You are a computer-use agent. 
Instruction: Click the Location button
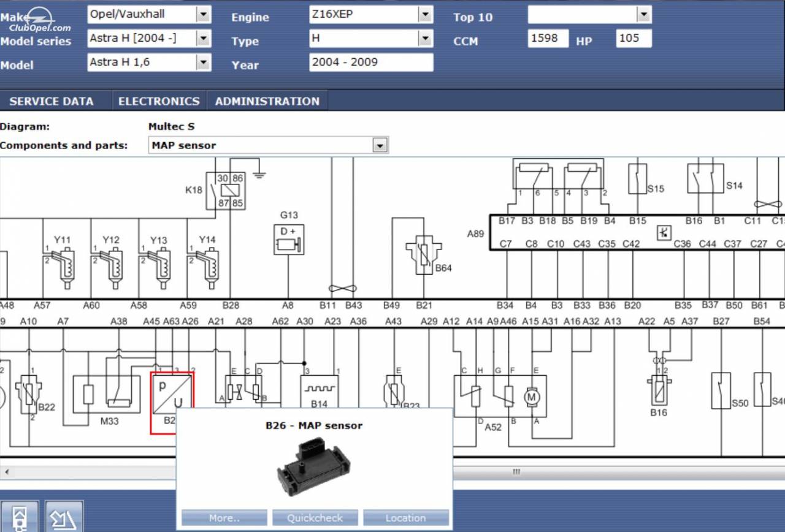[x=406, y=518]
